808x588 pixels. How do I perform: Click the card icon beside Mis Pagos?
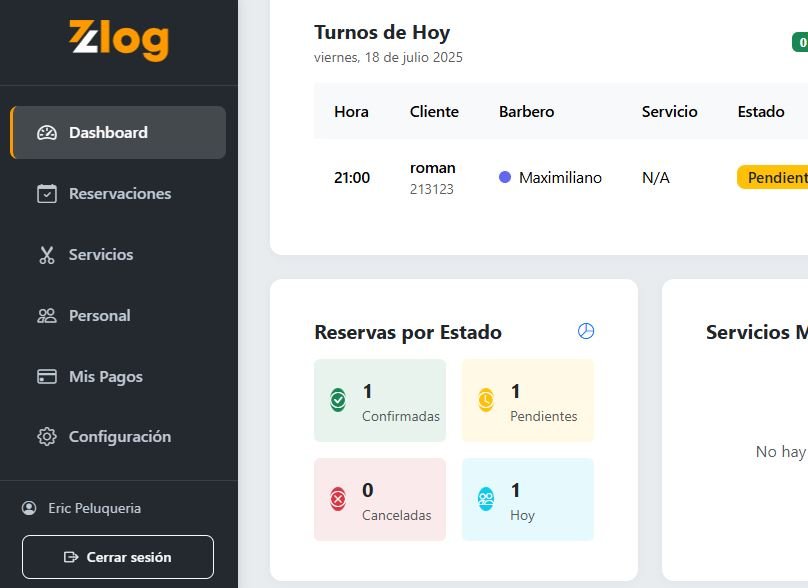point(45,376)
